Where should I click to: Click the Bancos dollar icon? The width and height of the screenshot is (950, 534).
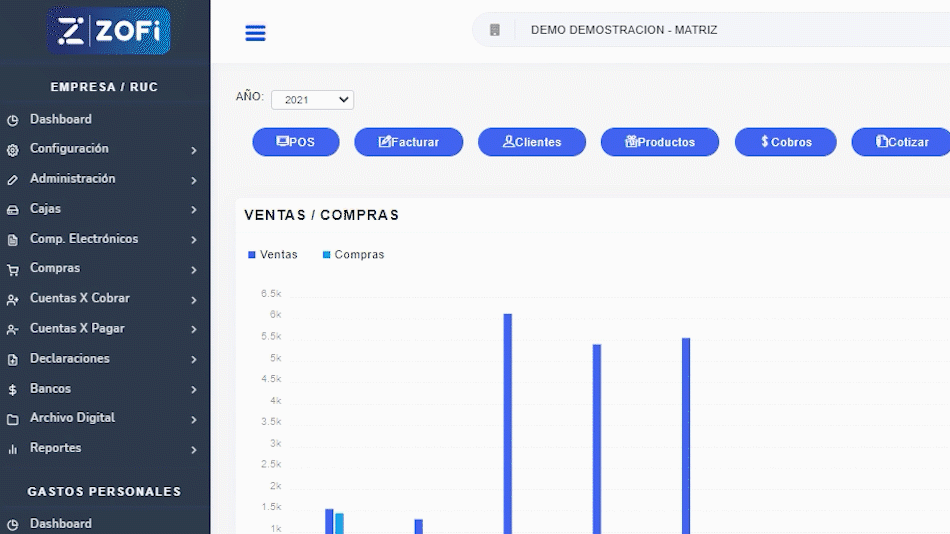tap(12, 390)
